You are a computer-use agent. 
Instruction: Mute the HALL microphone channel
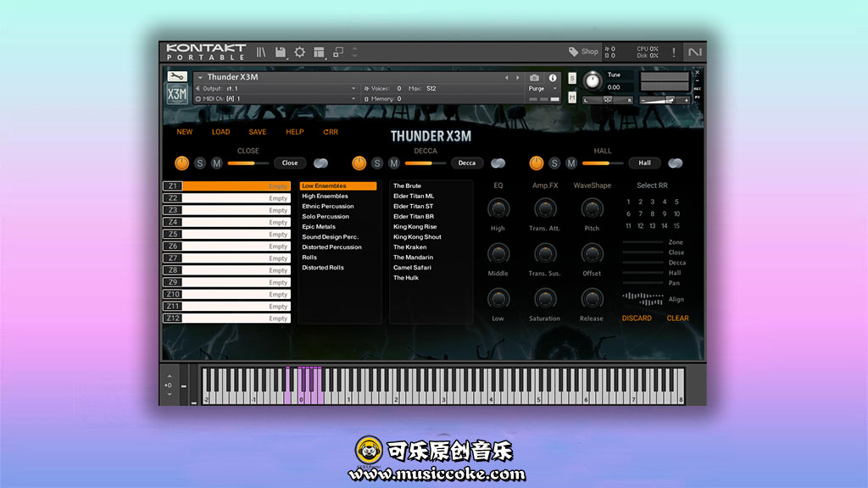point(570,164)
